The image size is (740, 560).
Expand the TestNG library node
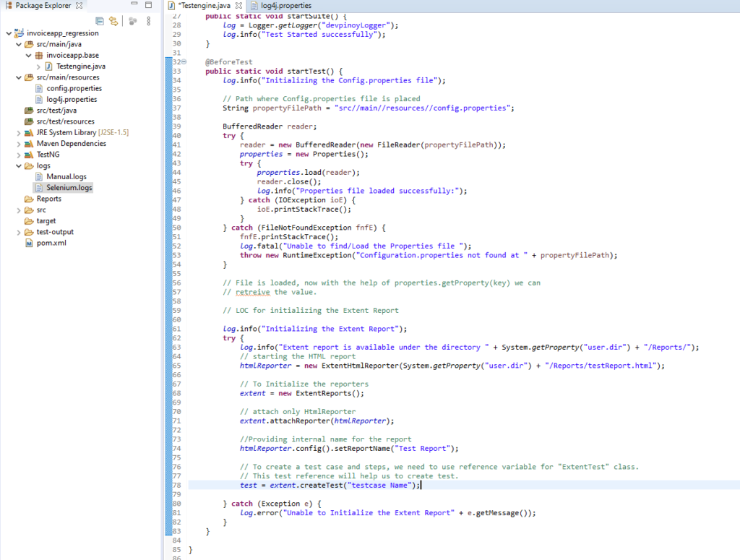pos(19,155)
